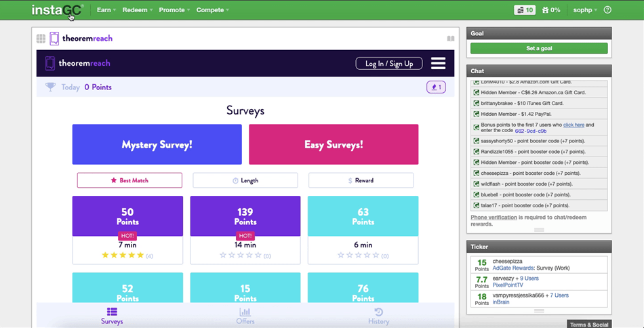Open the 50 Points 7 min survey
This screenshot has height=328, width=644.
click(x=127, y=230)
